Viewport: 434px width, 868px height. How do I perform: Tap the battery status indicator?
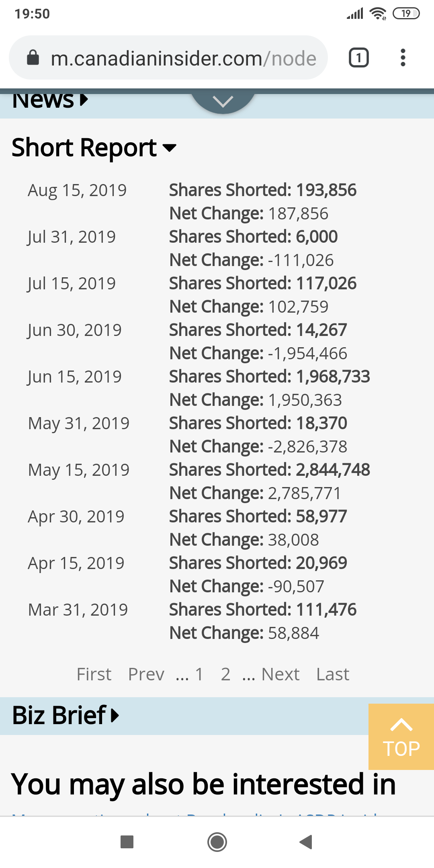[406, 14]
